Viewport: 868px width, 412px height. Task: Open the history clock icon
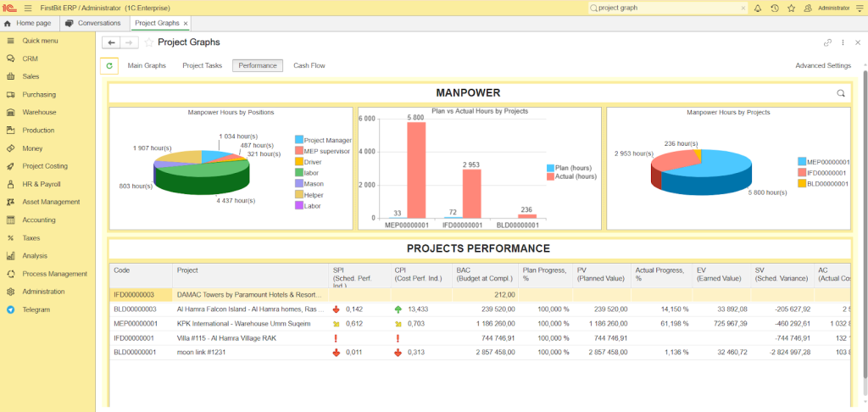775,8
